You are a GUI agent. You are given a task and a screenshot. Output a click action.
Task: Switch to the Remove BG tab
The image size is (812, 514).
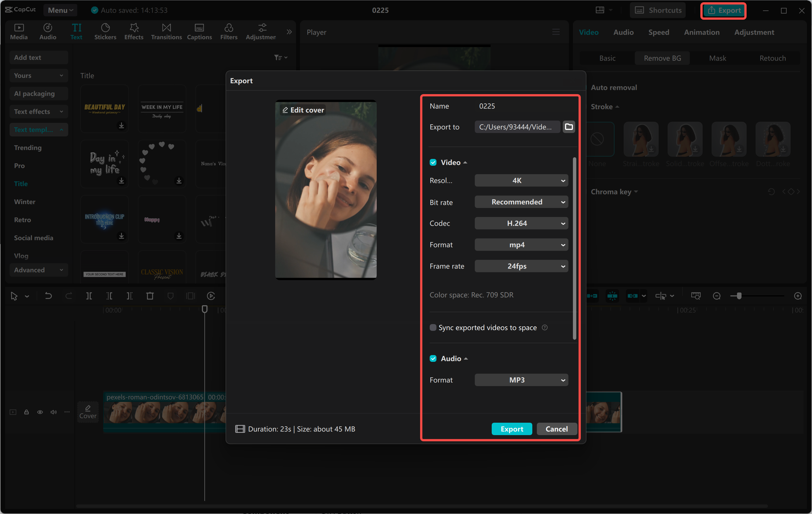pyautogui.click(x=661, y=58)
